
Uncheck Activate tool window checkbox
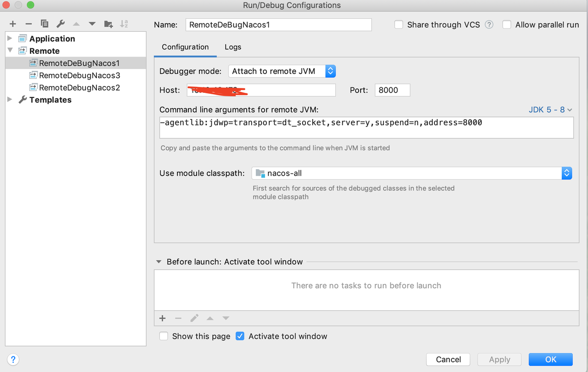(240, 336)
